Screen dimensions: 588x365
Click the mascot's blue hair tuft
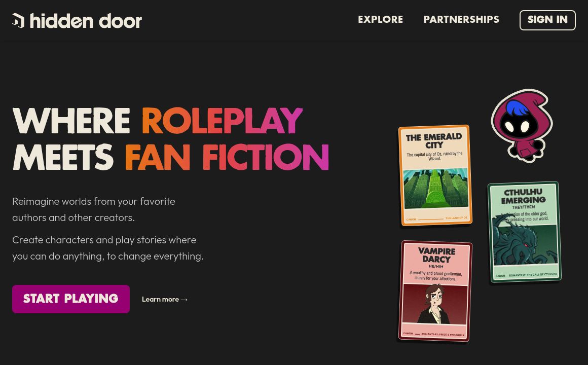[517, 108]
